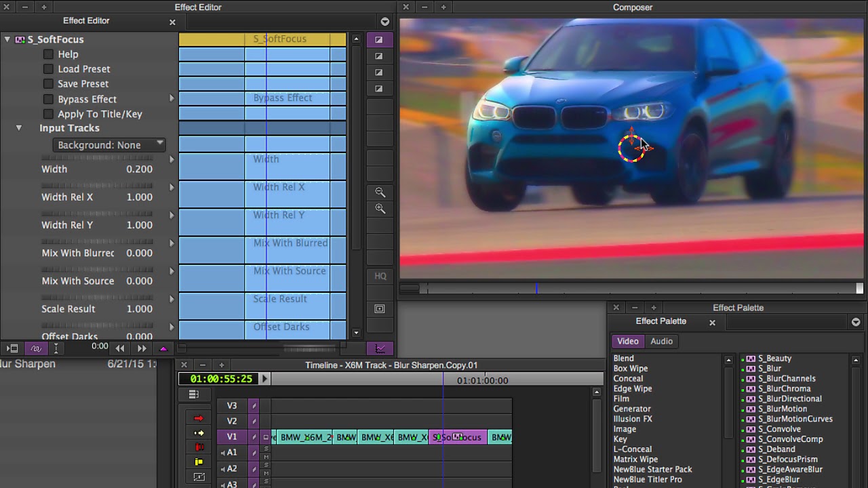Click the purple highlighted keyframe graph icon beside S_SoftFocus
This screenshot has height=488, width=868.
pyautogui.click(x=380, y=40)
